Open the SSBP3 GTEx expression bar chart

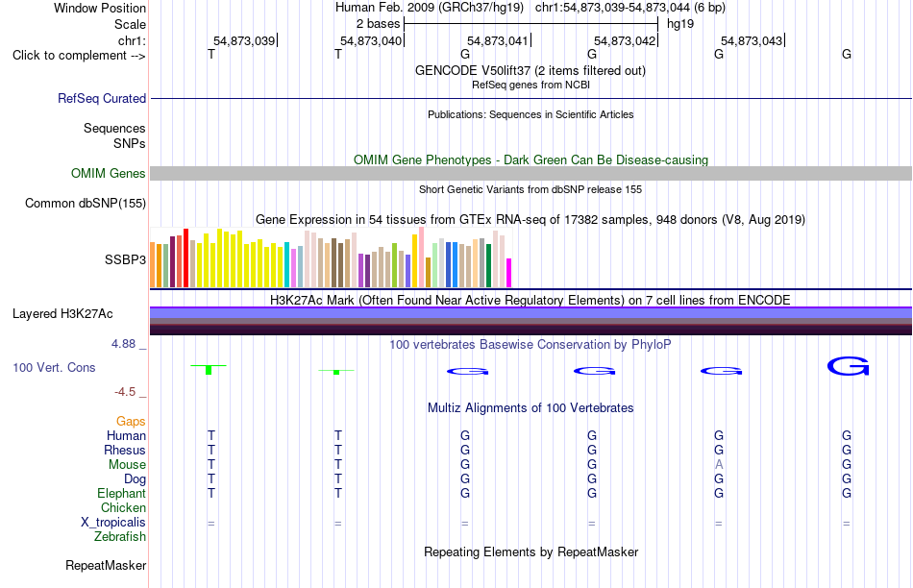[331, 257]
